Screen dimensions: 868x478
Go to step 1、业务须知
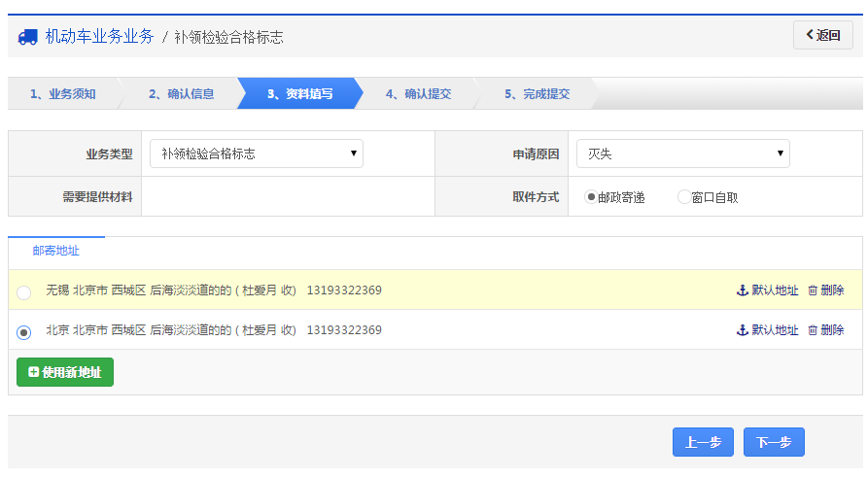62,94
